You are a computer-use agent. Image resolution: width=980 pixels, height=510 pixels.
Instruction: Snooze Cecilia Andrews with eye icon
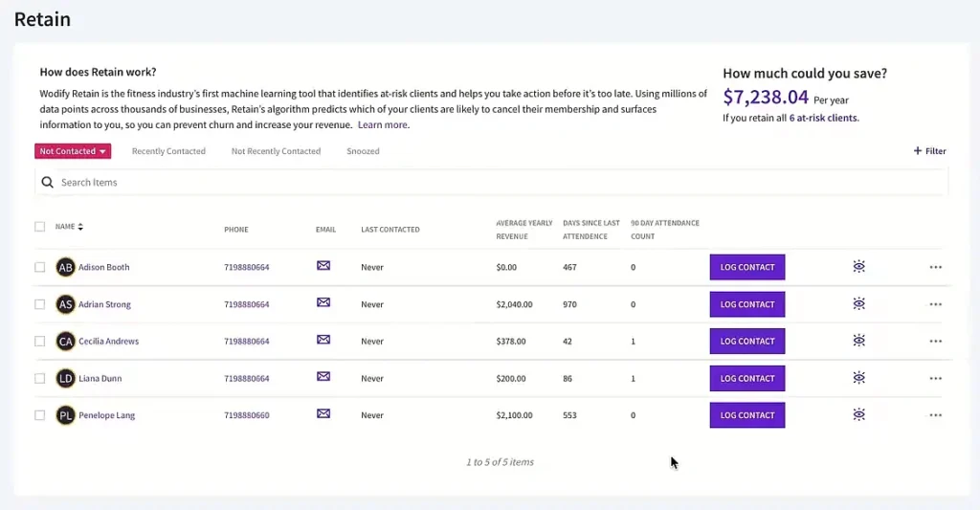click(x=858, y=341)
